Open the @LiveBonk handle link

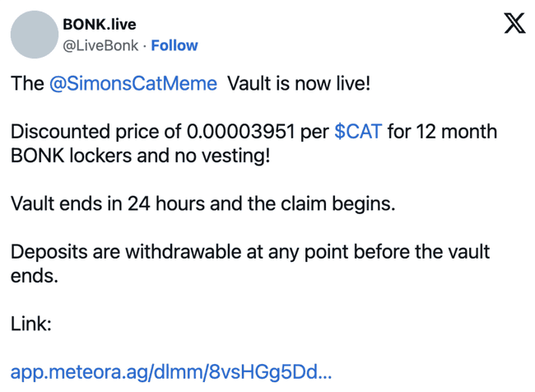[x=100, y=45]
